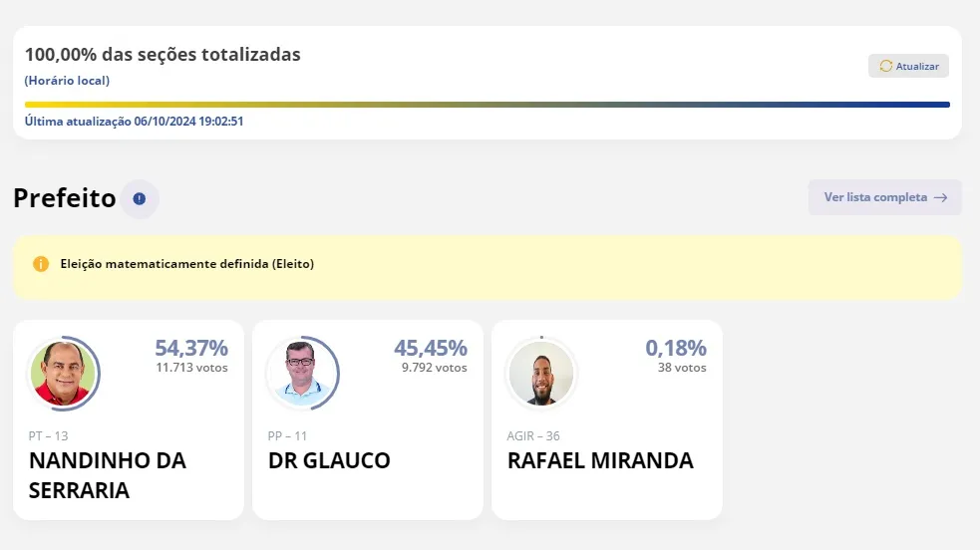The width and height of the screenshot is (980, 550).
Task: Open the RAFAEL MIRANDA candidate name
Action: pyautogui.click(x=600, y=460)
